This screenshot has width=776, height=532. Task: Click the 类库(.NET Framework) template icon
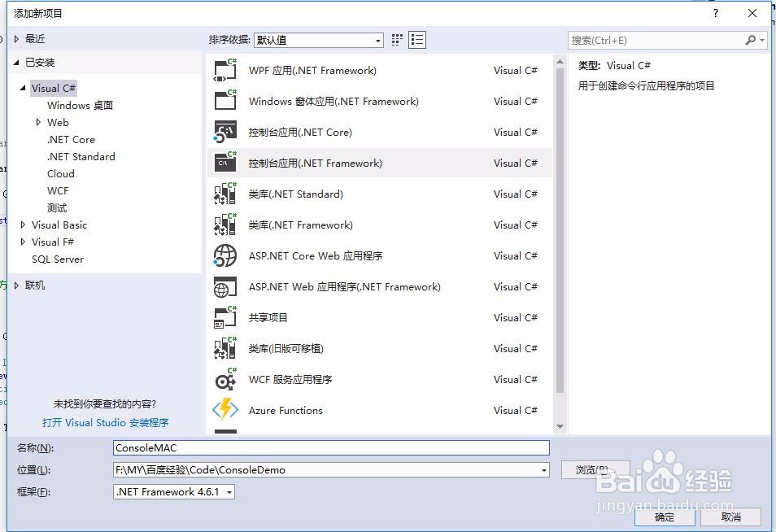coord(225,225)
